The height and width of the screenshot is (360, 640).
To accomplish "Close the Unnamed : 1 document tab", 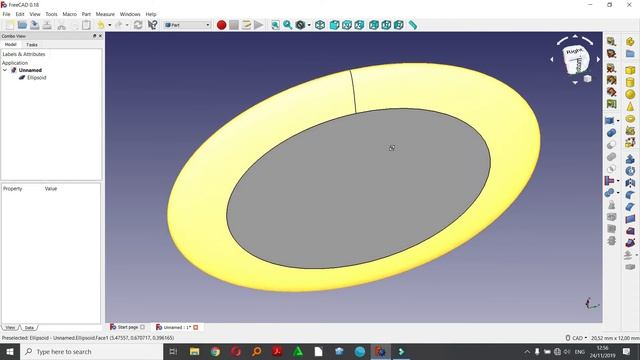I will pyautogui.click(x=196, y=327).
